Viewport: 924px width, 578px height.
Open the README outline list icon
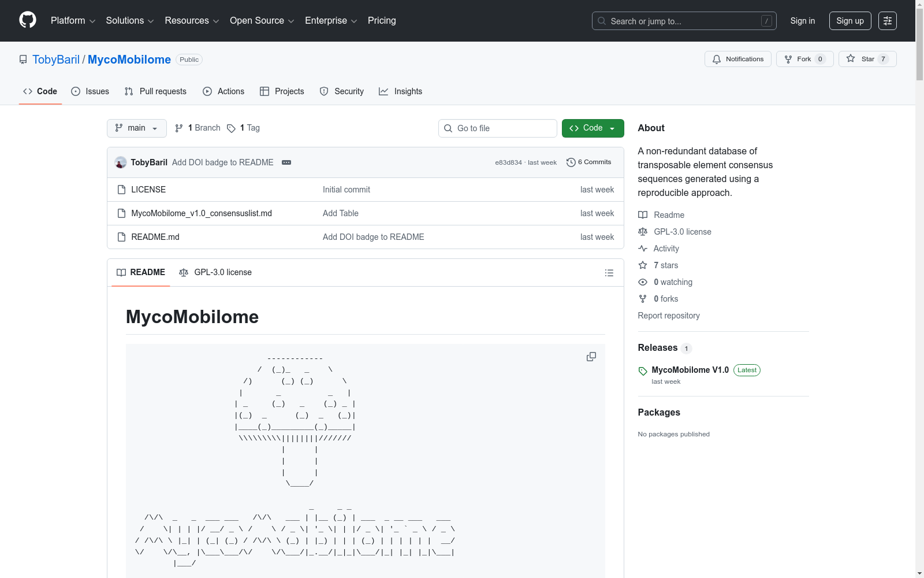609,273
